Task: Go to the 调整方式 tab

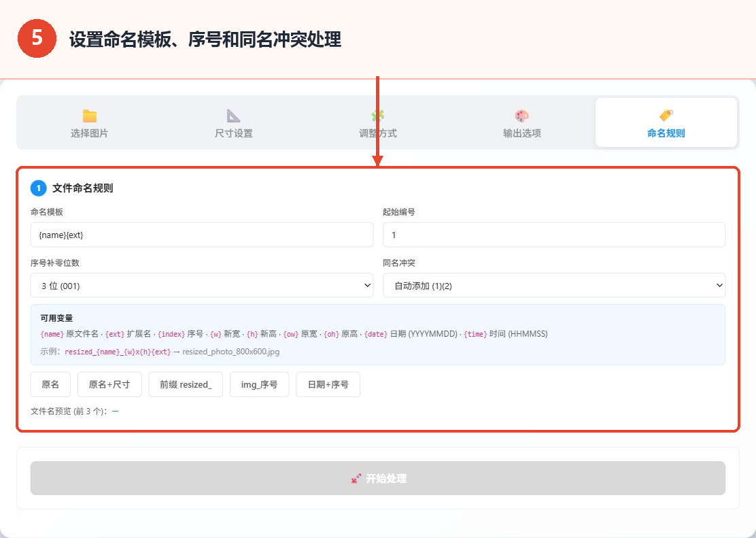Action: coord(377,123)
